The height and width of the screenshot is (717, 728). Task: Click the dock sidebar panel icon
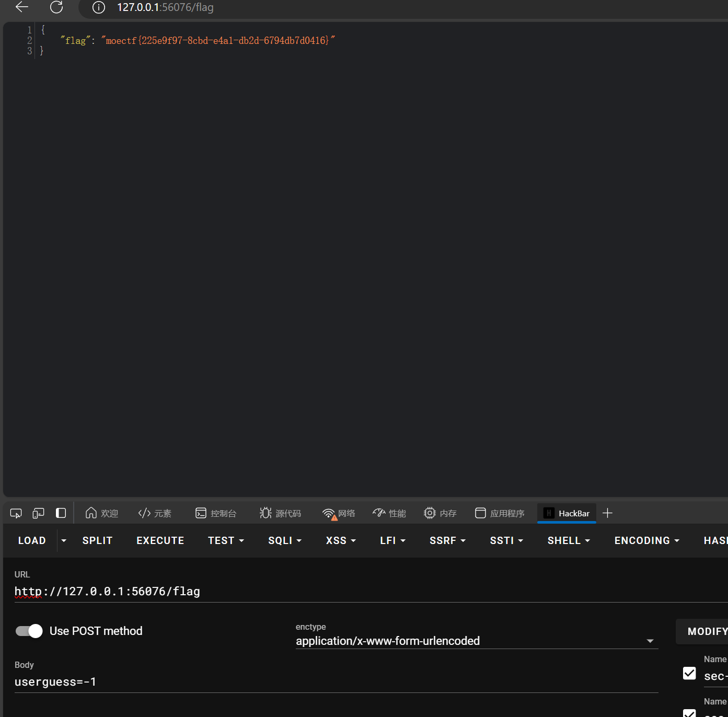[61, 513]
